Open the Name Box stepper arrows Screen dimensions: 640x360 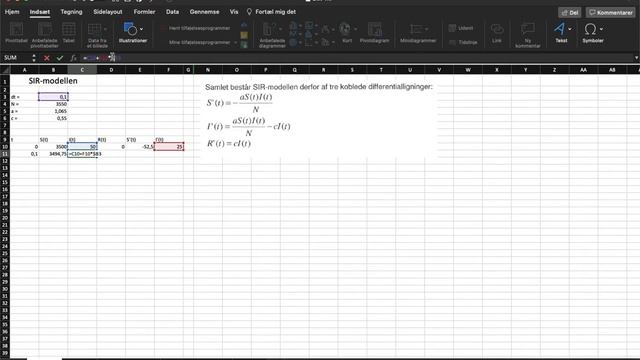(x=33, y=58)
